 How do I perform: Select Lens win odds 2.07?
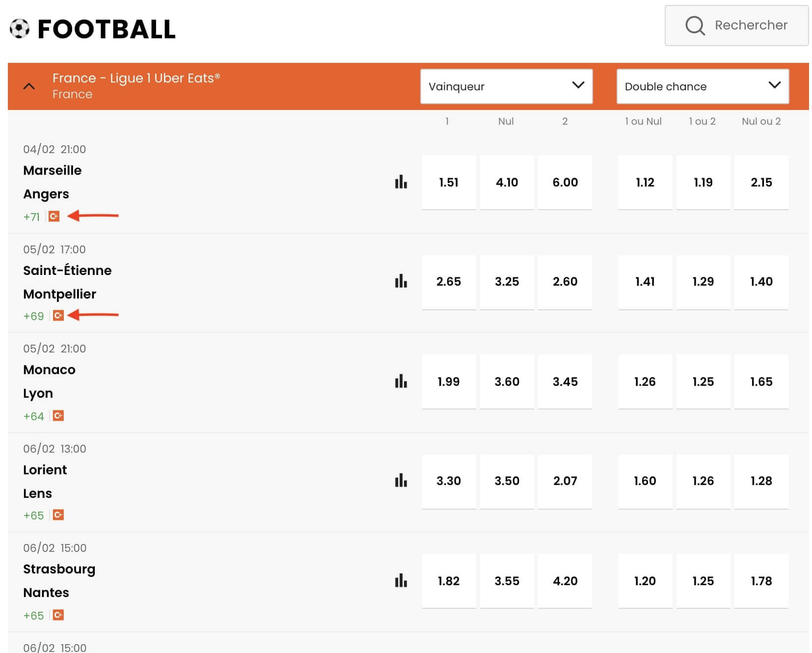click(x=565, y=481)
